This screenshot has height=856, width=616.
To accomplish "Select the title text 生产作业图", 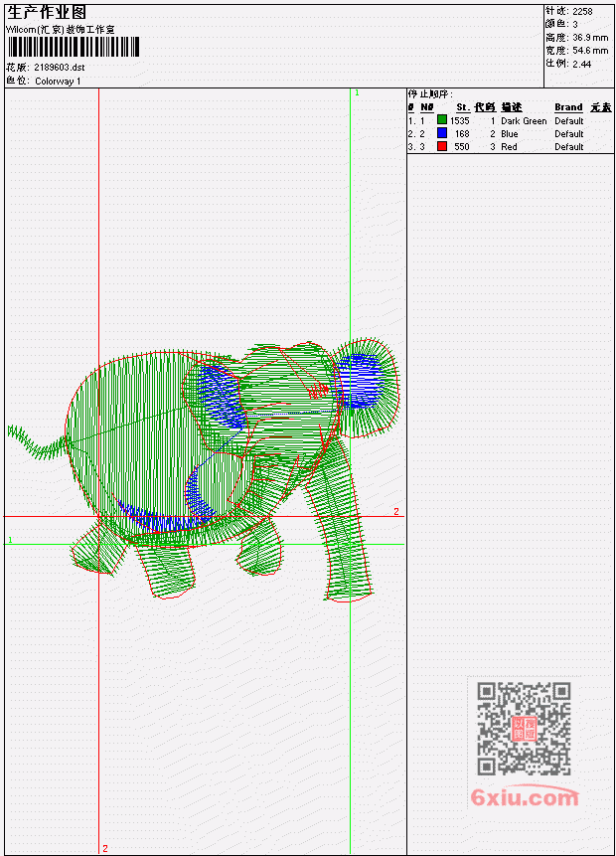I will pos(46,13).
